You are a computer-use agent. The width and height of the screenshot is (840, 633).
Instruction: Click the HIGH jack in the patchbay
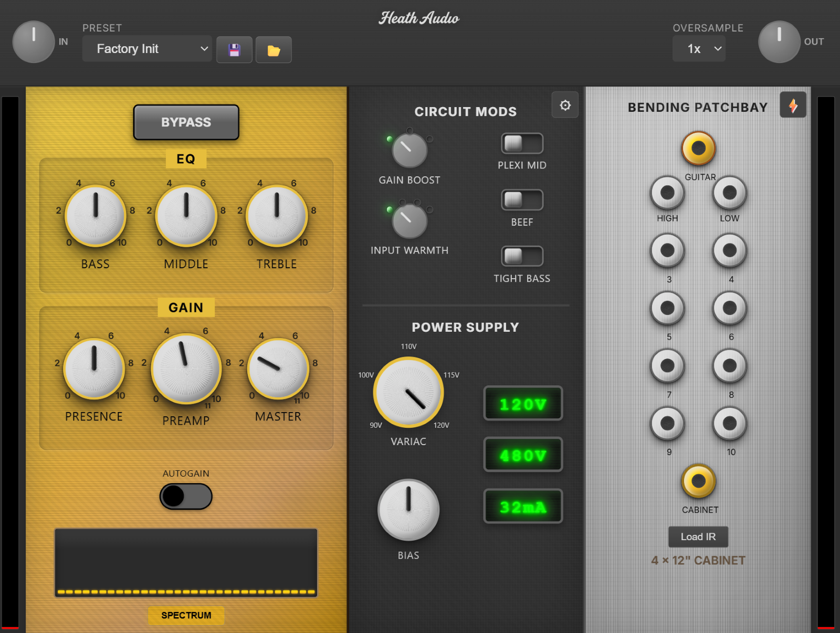667,193
